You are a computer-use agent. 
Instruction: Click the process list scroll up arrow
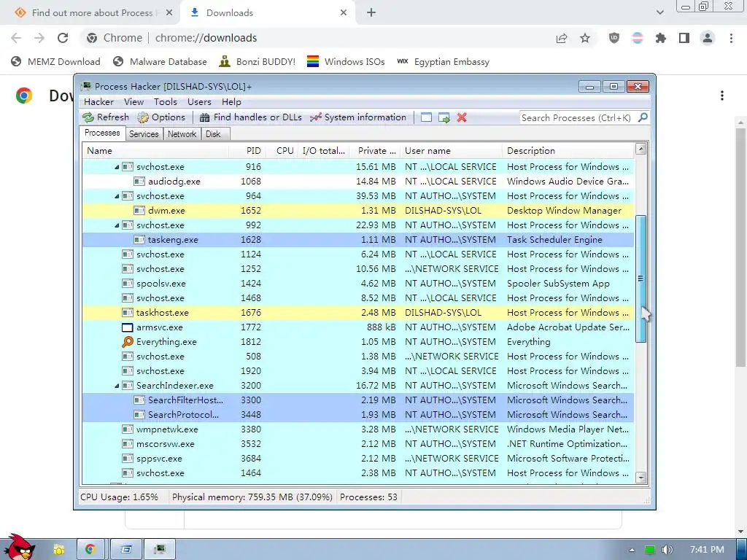[x=640, y=149]
